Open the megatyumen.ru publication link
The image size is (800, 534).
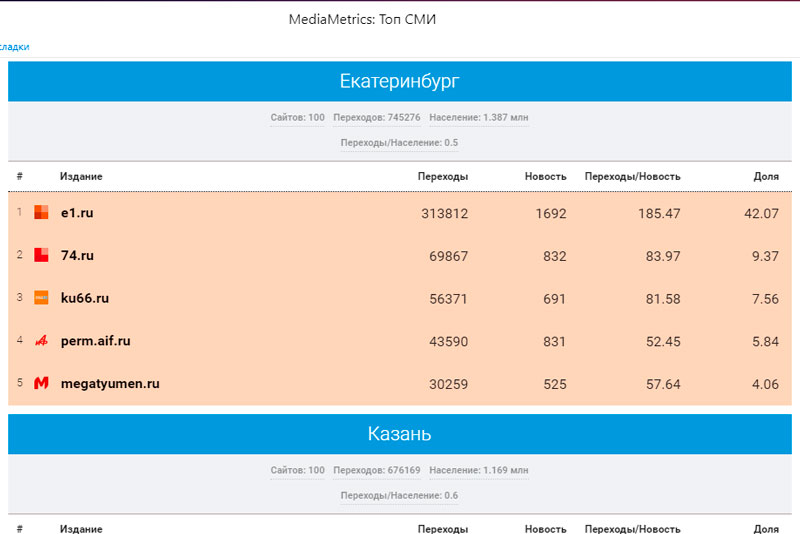(110, 383)
